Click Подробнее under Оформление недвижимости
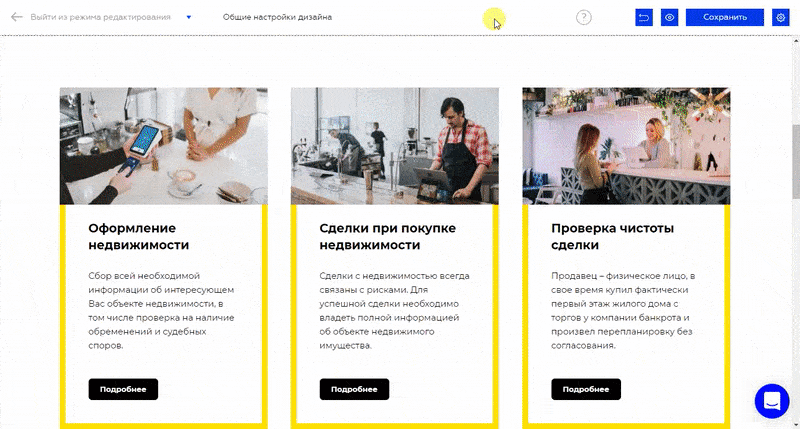 point(123,389)
